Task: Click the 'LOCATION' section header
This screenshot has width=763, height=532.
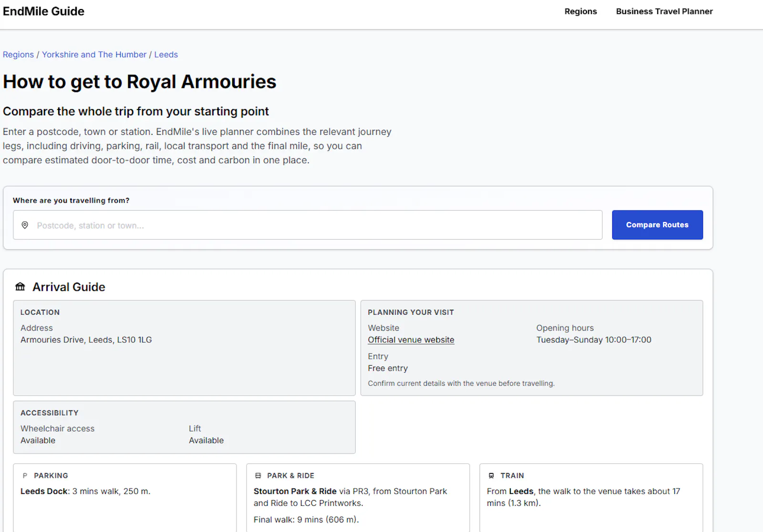Action: click(40, 312)
